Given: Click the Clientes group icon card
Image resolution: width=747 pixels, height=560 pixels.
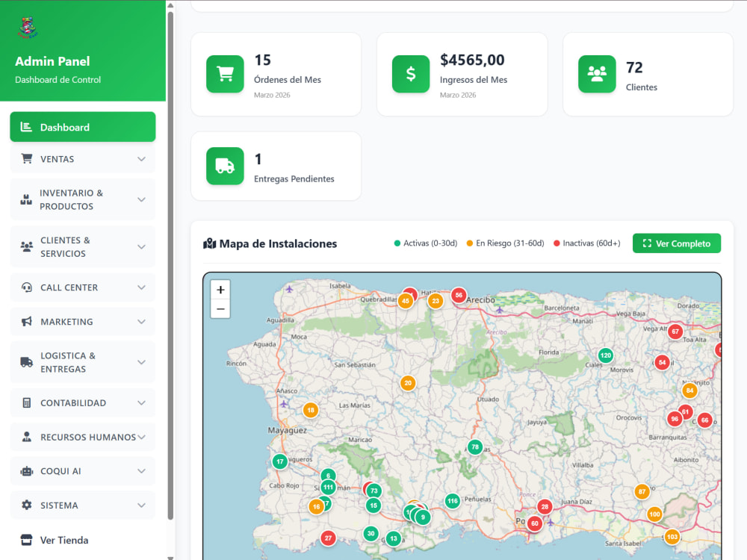Looking at the screenshot, I should coord(597,74).
